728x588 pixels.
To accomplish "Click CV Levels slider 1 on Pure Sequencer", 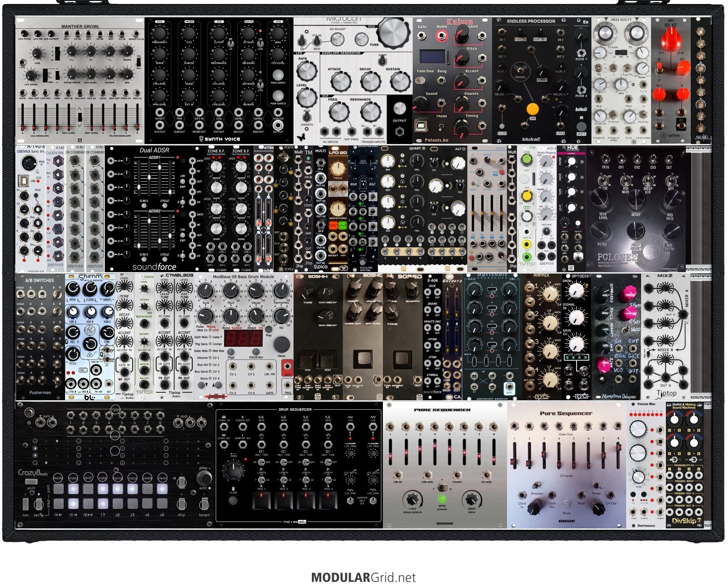I will pyautogui.click(x=514, y=456).
